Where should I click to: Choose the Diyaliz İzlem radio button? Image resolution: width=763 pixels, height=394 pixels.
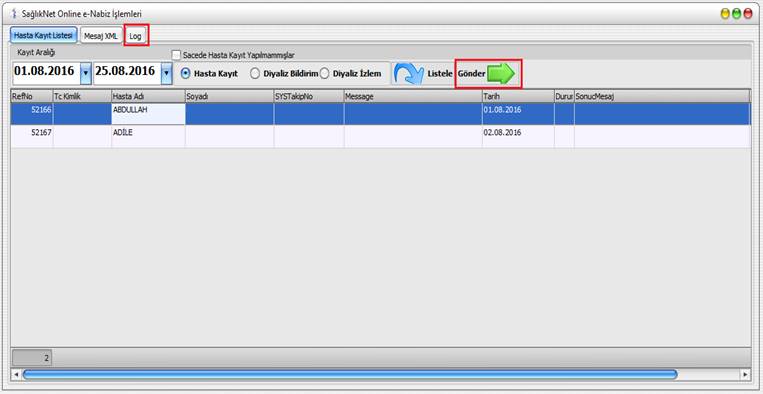point(325,73)
